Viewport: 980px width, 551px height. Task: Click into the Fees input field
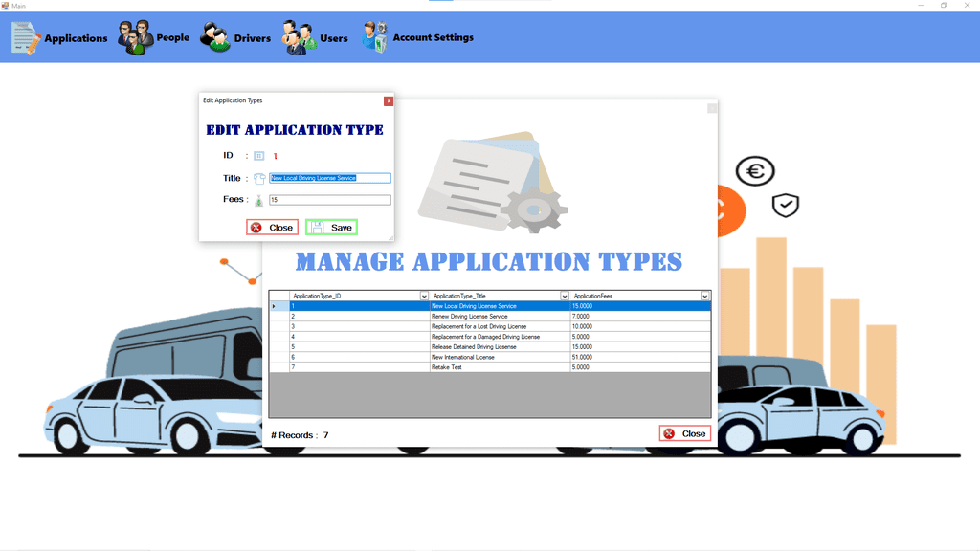pos(330,200)
